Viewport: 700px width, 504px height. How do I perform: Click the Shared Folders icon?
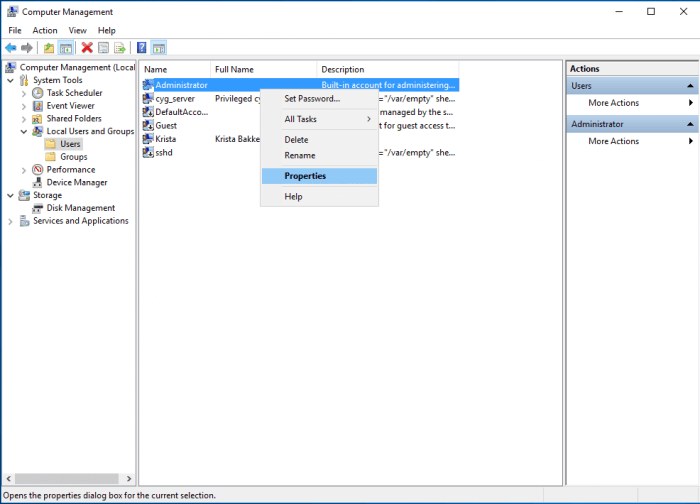click(37, 119)
